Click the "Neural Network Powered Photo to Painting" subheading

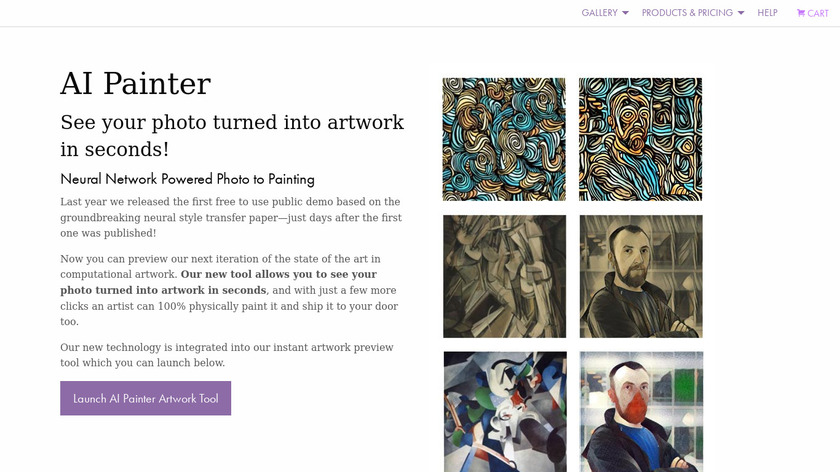click(187, 179)
